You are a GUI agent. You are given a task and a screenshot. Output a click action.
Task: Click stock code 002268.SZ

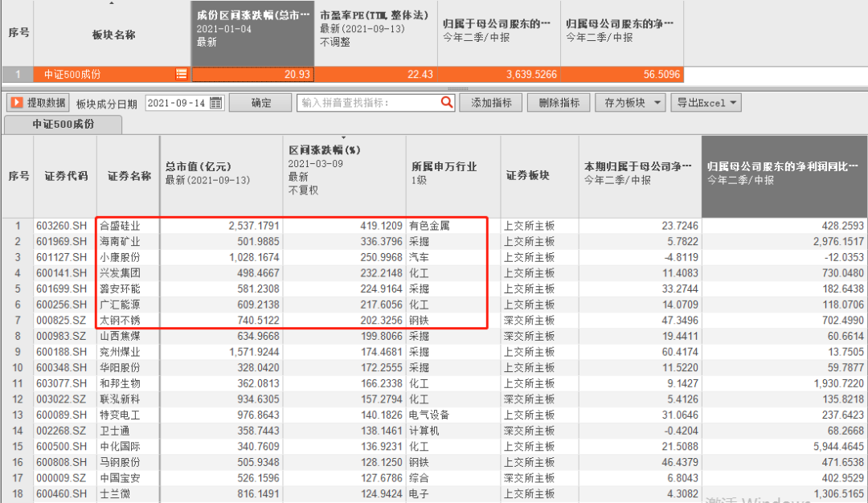point(61,431)
